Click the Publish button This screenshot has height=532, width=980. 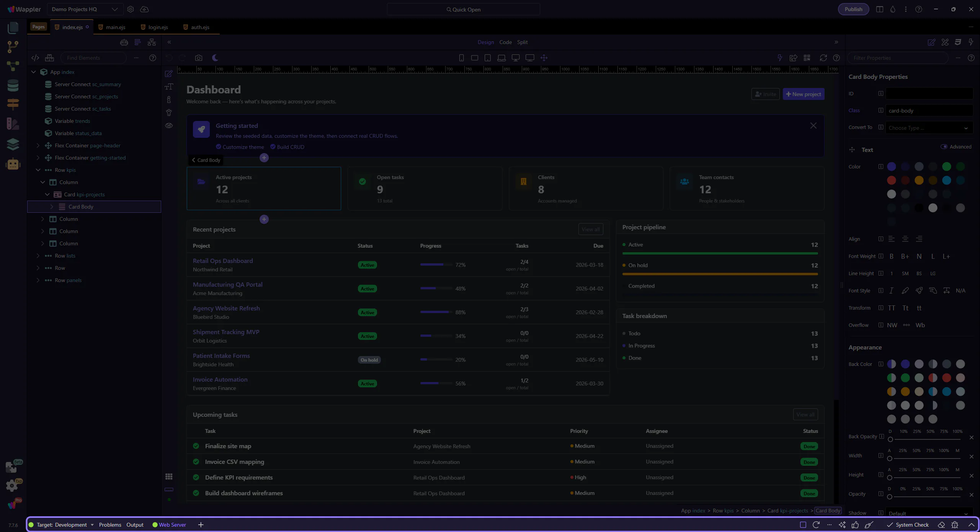click(x=853, y=9)
